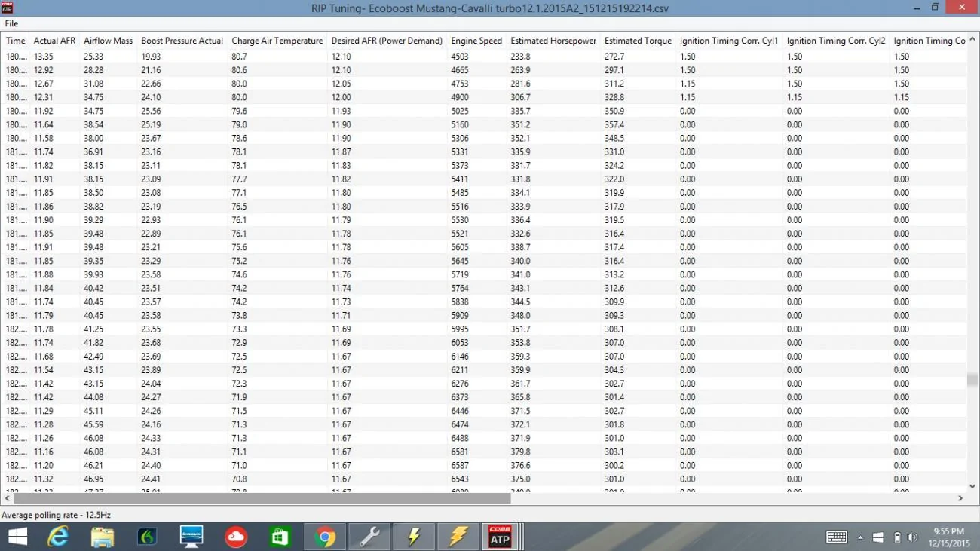Click the Charge Air Temperature column header
The height and width of the screenshot is (551, 980).
[277, 41]
